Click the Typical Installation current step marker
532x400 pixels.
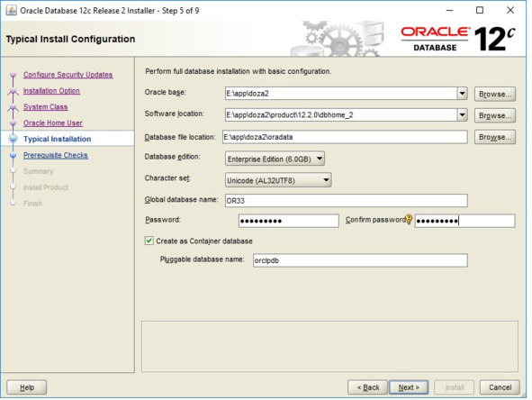pyautogui.click(x=14, y=139)
